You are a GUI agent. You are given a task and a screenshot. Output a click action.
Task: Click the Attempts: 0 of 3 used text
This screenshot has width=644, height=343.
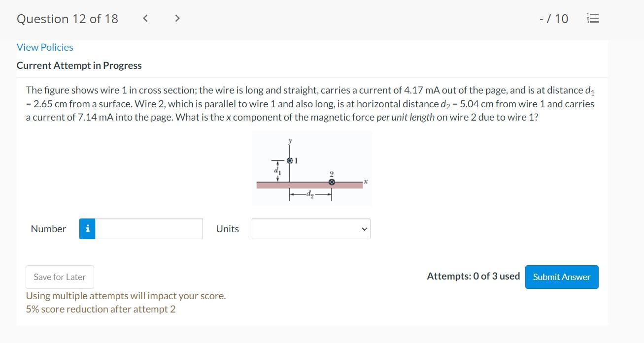474,276
